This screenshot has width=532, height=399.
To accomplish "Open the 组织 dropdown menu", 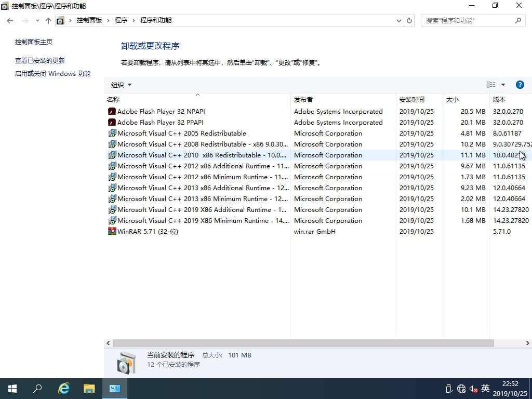I will [x=121, y=85].
